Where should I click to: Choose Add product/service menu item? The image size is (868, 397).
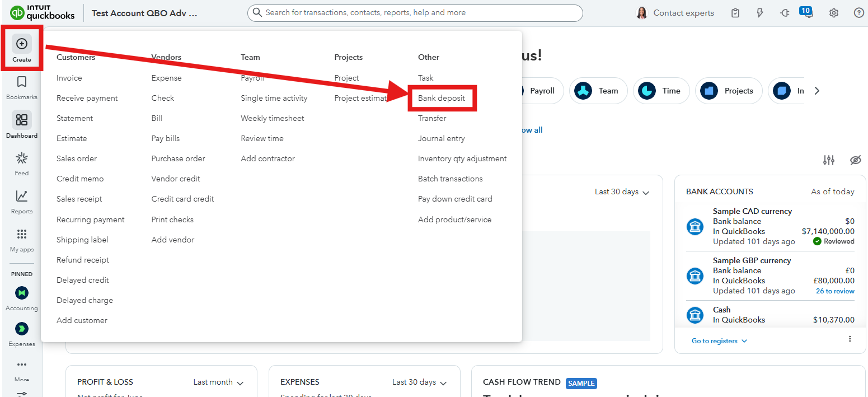click(454, 220)
